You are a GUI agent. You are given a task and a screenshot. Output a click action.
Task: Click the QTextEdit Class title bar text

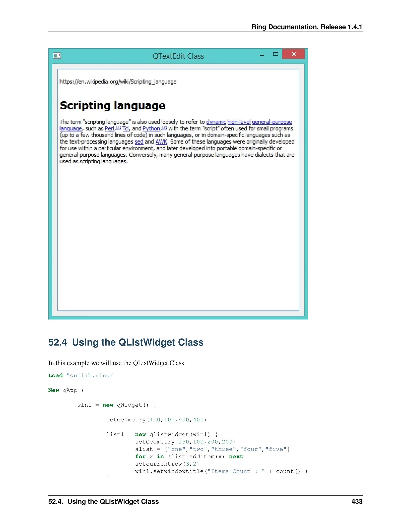tap(178, 56)
